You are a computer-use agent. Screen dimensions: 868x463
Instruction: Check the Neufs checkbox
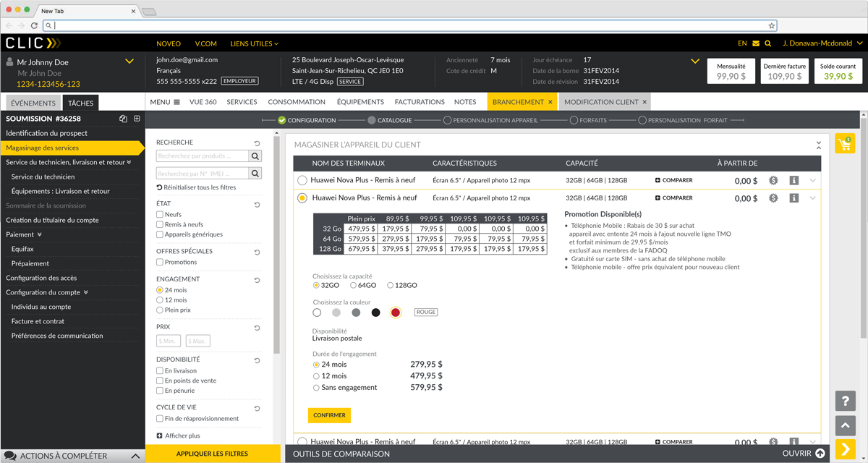pyautogui.click(x=160, y=215)
